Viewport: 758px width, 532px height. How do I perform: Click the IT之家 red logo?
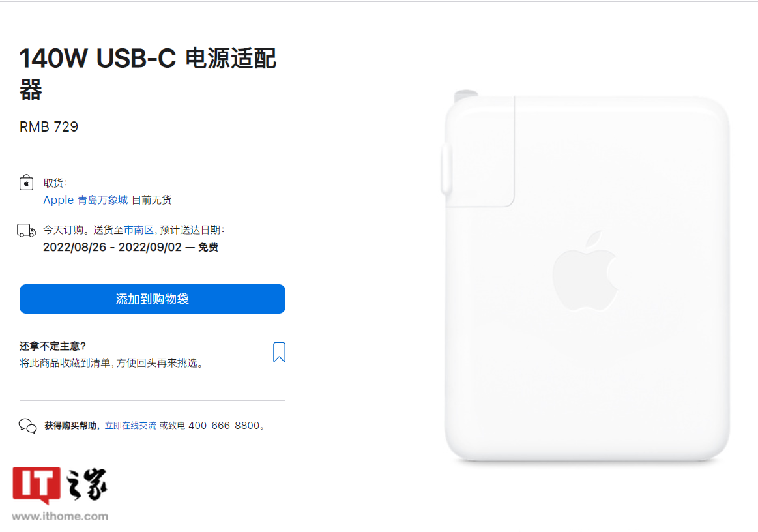point(36,484)
